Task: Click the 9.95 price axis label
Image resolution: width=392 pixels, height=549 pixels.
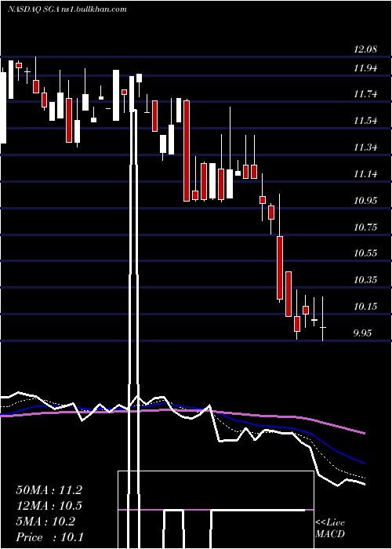Action: click(362, 333)
